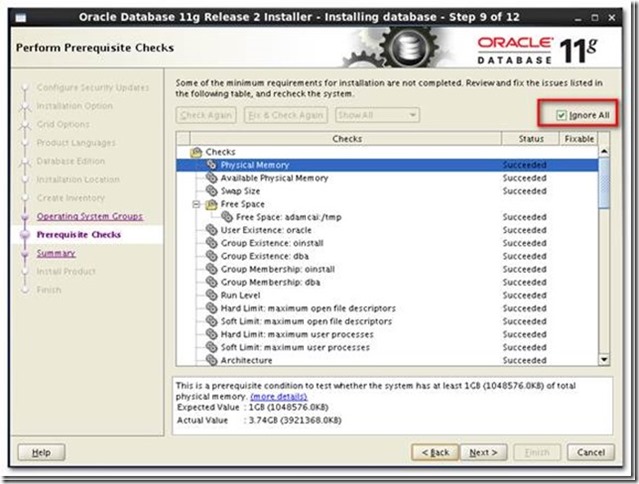Go to Operating System Groups step
Image resolution: width=639 pixels, height=484 pixels.
90,216
